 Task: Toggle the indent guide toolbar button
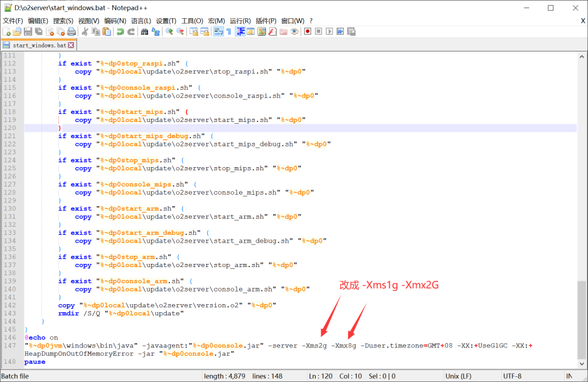(240, 31)
